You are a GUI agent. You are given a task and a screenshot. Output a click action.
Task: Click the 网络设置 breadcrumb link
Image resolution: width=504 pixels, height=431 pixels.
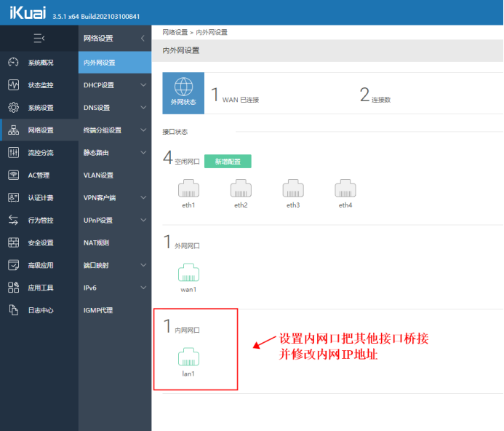174,33
